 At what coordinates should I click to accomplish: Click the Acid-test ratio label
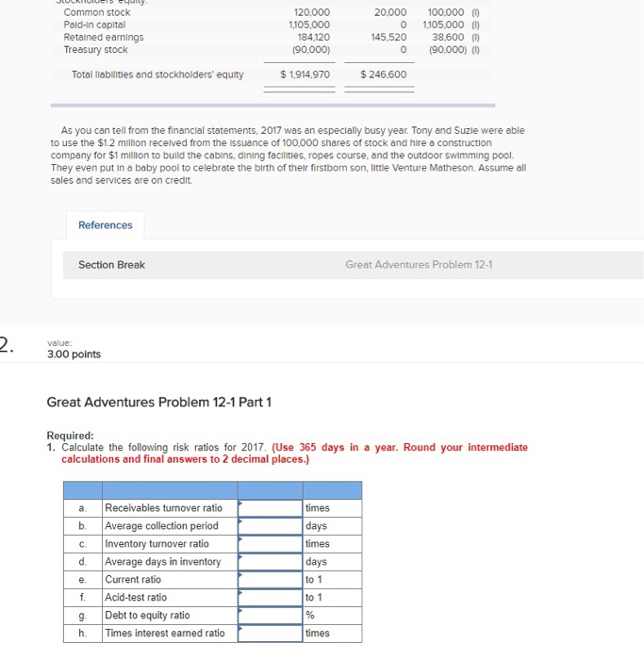coord(136,598)
